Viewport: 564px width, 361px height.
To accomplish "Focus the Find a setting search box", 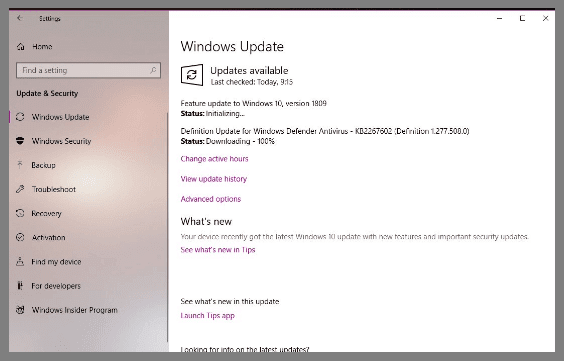I will point(88,70).
